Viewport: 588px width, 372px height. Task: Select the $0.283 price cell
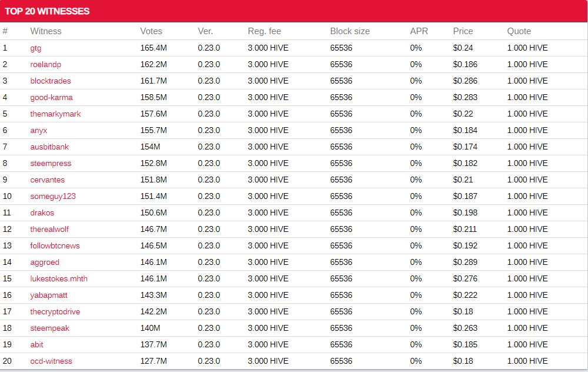pyautogui.click(x=465, y=98)
